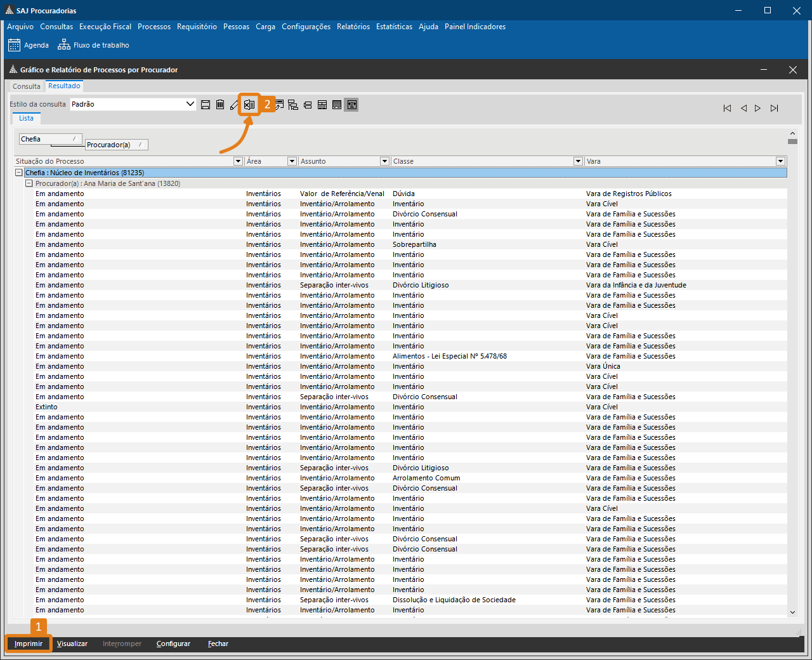Open the Vara column filter
The height and width of the screenshot is (660, 812).
tap(781, 161)
